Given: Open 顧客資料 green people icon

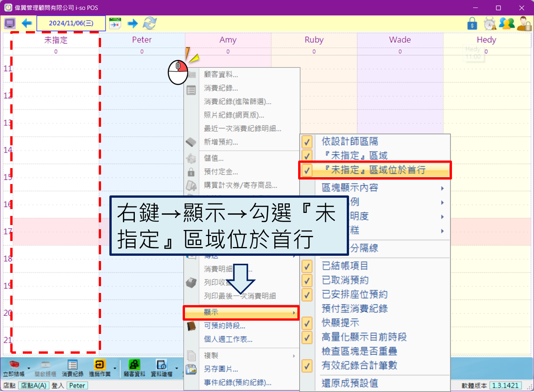Looking at the screenshot, I should point(134,368).
